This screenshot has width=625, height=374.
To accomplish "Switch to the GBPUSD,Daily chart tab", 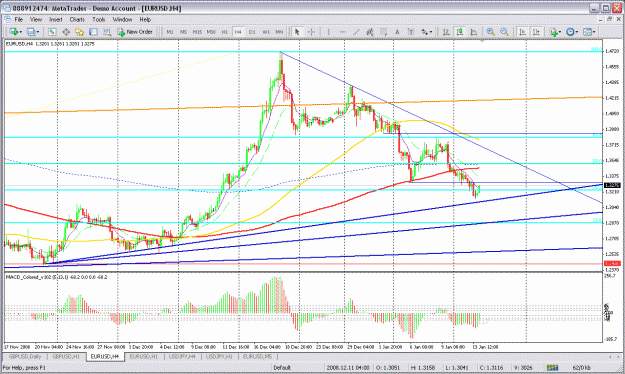I will [25, 356].
